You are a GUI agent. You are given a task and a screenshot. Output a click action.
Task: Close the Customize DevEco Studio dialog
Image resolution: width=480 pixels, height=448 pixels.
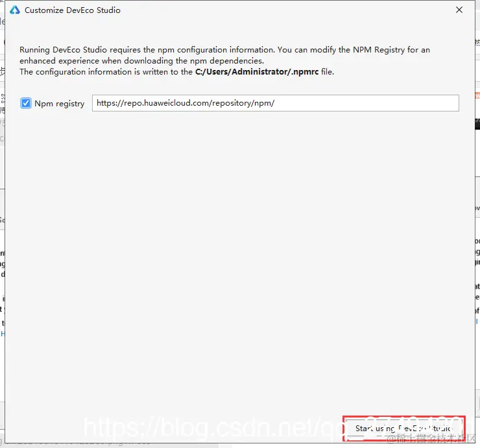pyautogui.click(x=459, y=10)
